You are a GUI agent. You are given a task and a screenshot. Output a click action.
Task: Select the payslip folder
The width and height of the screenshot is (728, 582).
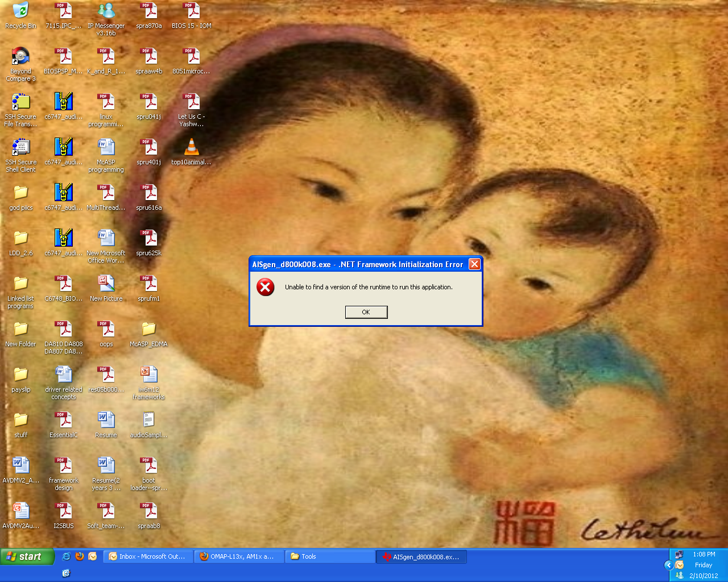pyautogui.click(x=20, y=379)
